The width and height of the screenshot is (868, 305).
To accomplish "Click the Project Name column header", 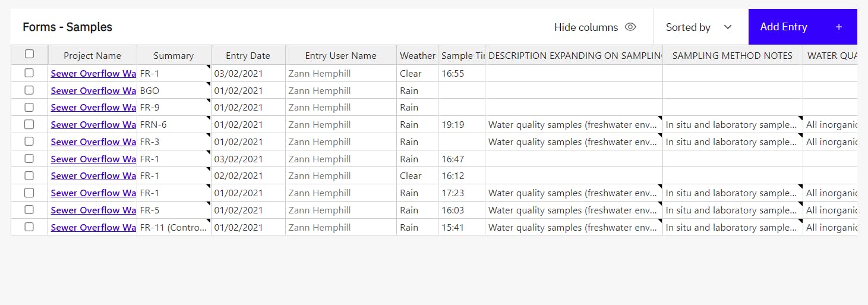I will click(x=92, y=55).
